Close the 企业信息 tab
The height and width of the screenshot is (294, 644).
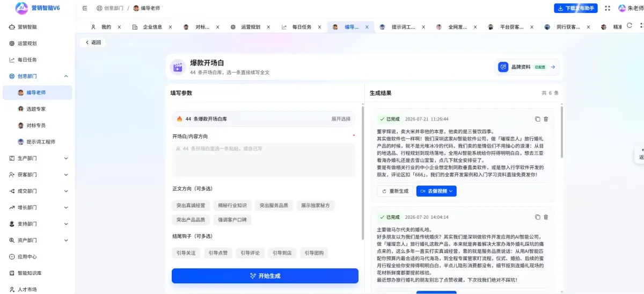170,27
